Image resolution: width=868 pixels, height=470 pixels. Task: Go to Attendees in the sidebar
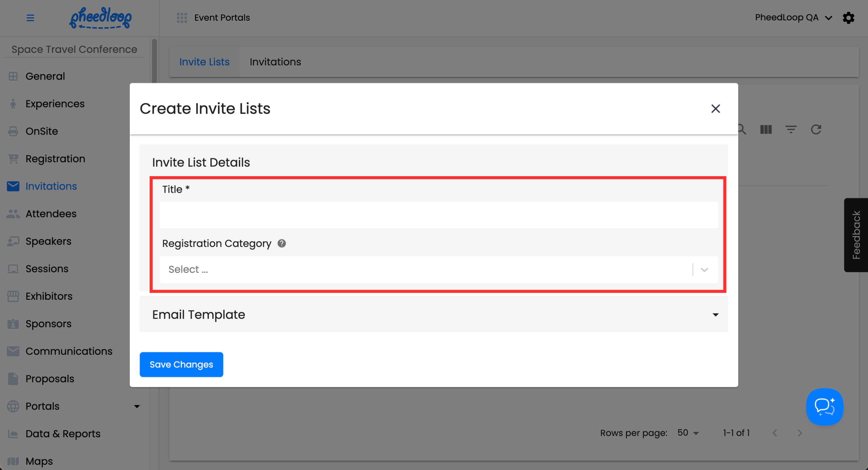click(51, 213)
